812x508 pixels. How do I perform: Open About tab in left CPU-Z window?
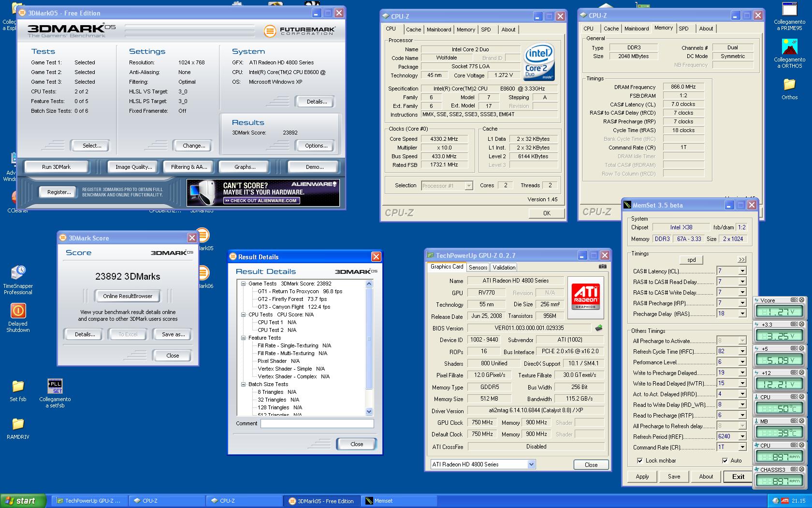click(508, 30)
